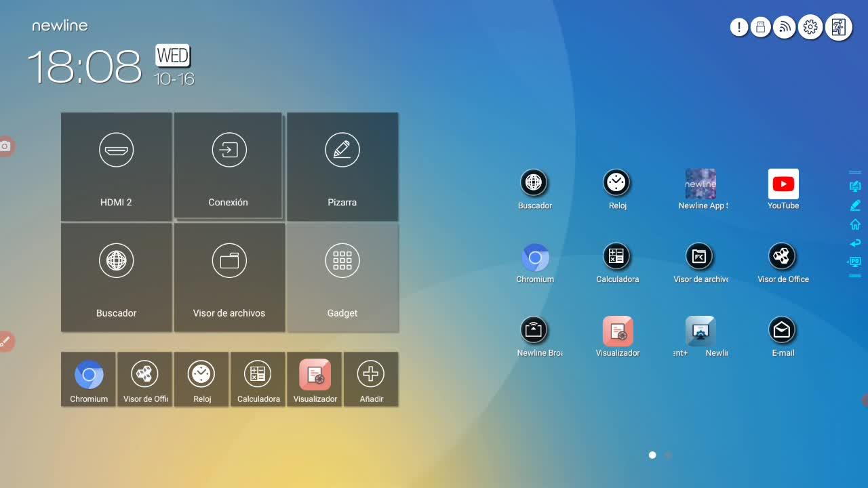Screen dimensions: 868x488
Task: Click the back arrow in side toolbar
Action: pyautogui.click(x=855, y=243)
